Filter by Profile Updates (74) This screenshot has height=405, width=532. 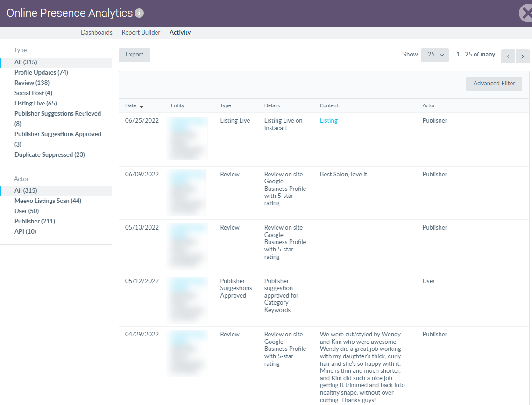coord(41,72)
